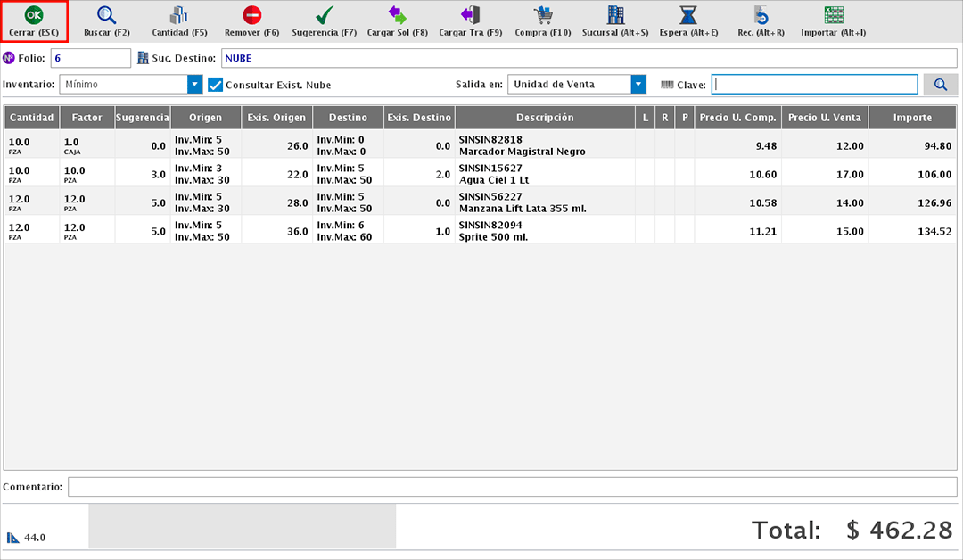Open Buscar (F2) magnifier search tool
This screenshot has height=560, width=963.
coord(106,15)
